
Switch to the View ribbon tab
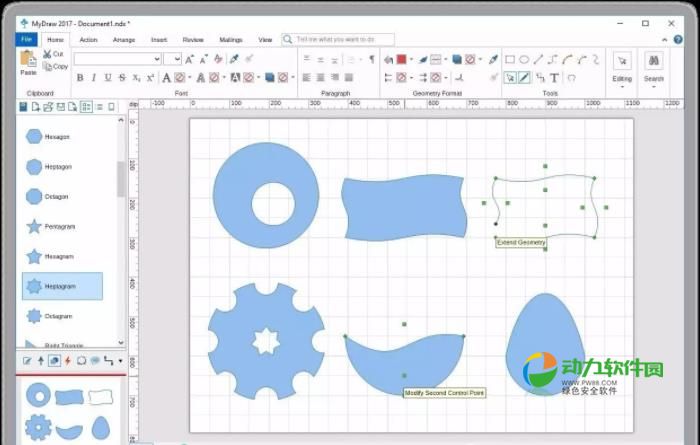[265, 39]
